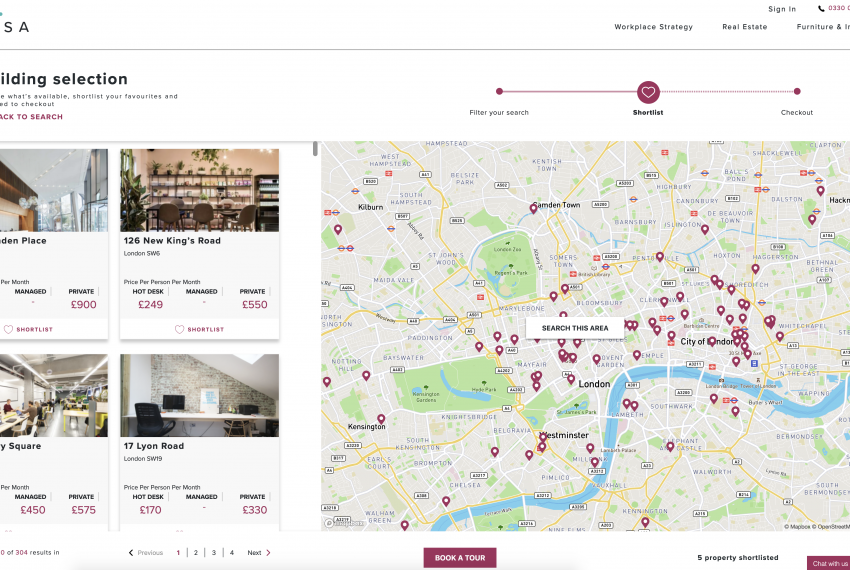Click London SW6 address text
This screenshot has height=570, width=850.
click(x=141, y=253)
